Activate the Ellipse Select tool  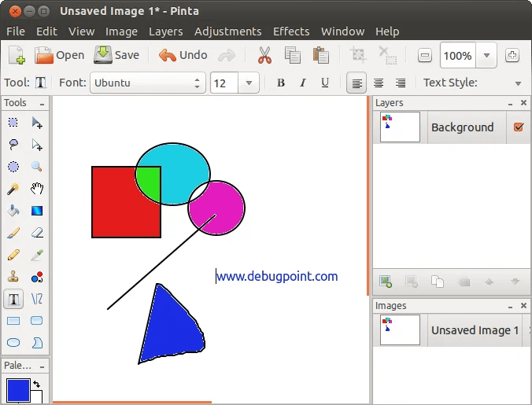pos(13,167)
